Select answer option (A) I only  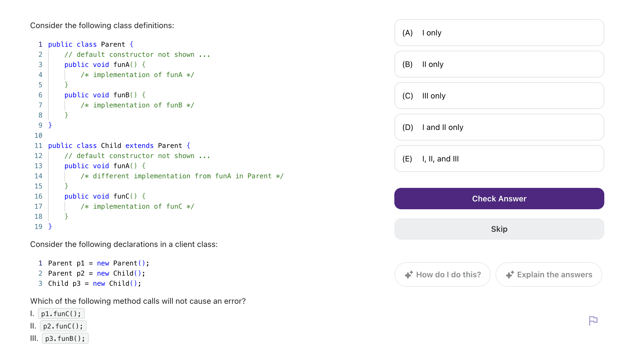499,33
